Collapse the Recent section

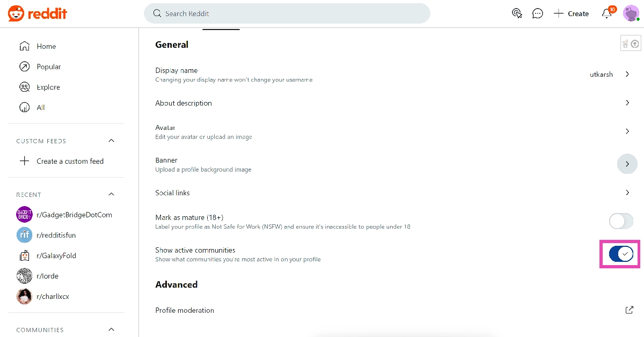(112, 194)
